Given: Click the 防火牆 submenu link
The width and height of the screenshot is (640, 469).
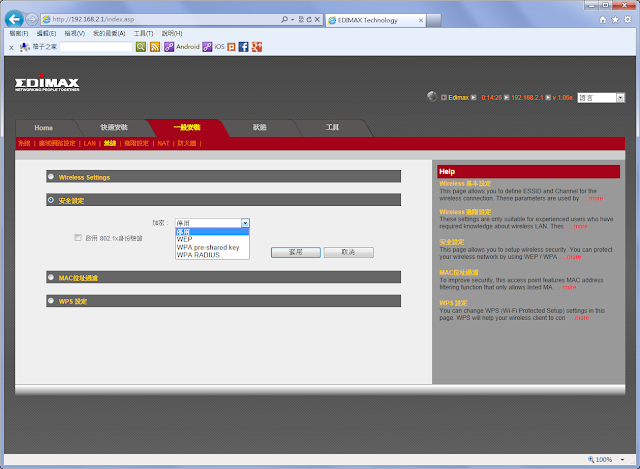Looking at the screenshot, I should pyautogui.click(x=187, y=143).
